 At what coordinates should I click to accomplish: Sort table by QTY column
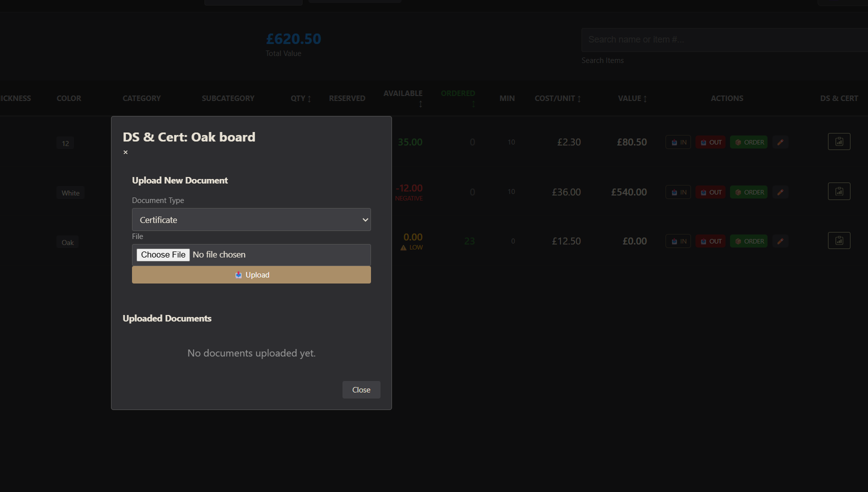coord(301,98)
